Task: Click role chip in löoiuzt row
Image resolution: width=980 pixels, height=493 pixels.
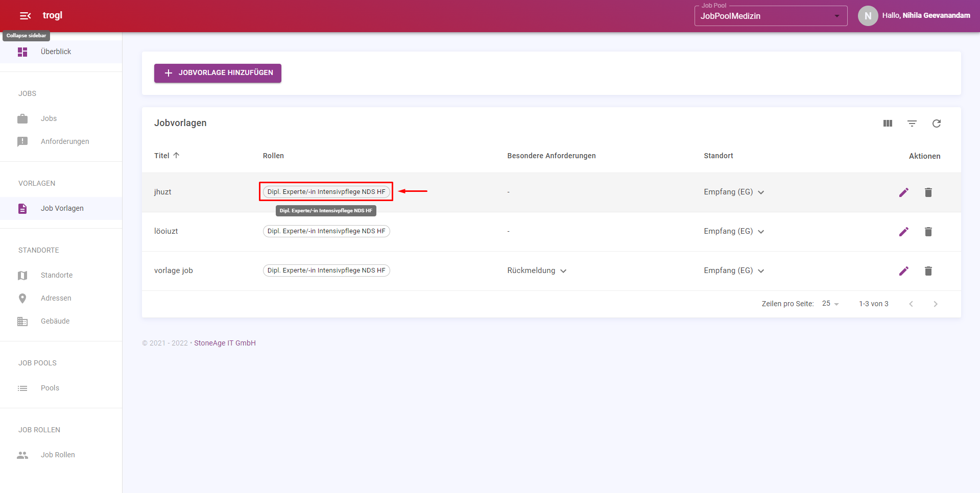Action: point(326,231)
